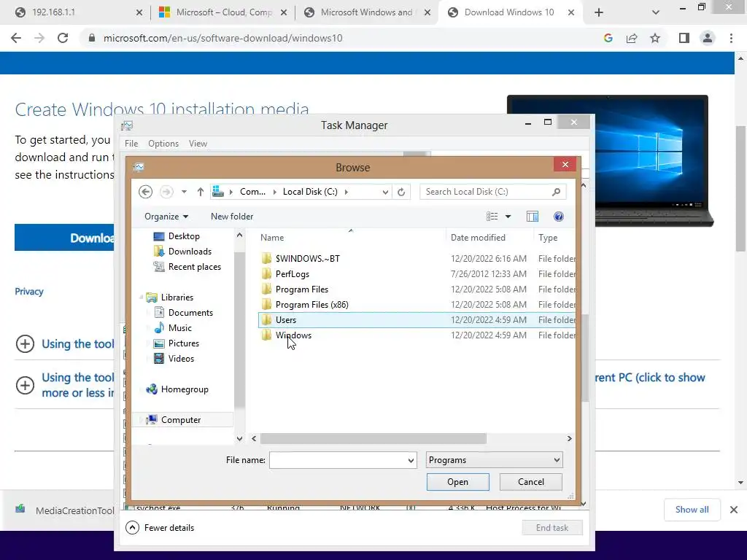The width and height of the screenshot is (747, 560).
Task: Expand Chrome tab search chevron
Action: (656, 12)
